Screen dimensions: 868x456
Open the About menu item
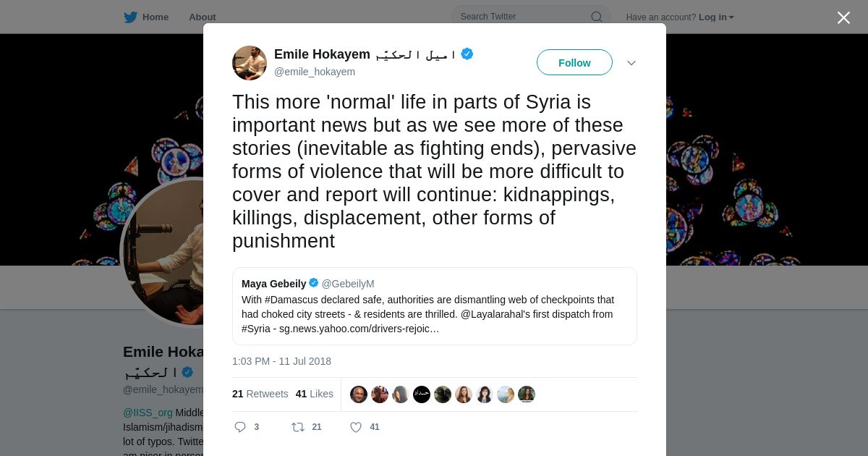click(203, 17)
